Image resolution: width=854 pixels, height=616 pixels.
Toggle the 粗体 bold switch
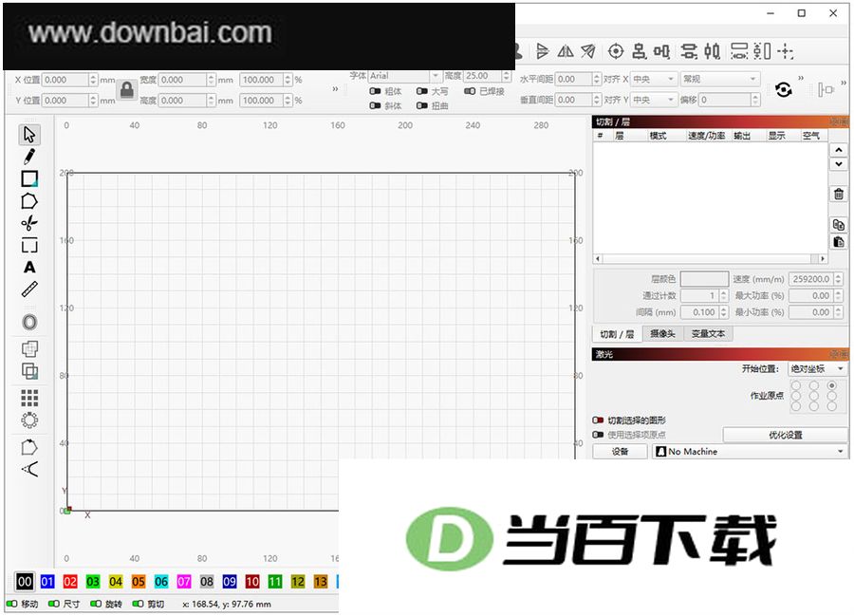click(375, 91)
